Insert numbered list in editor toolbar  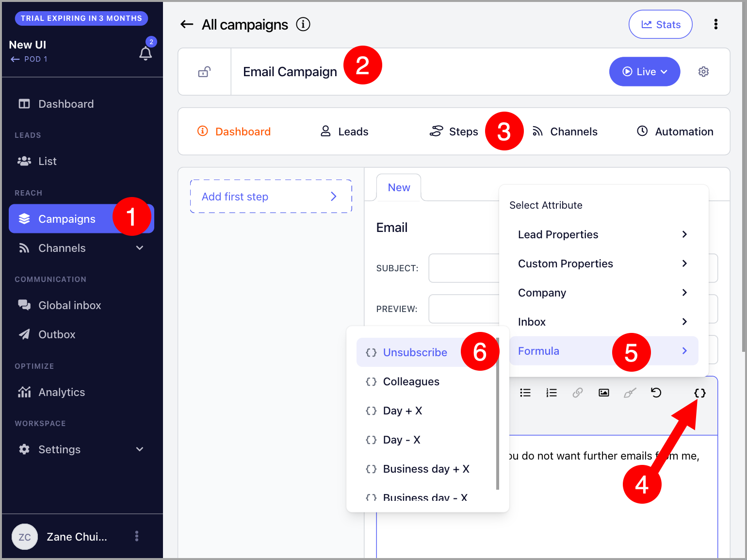pos(552,393)
